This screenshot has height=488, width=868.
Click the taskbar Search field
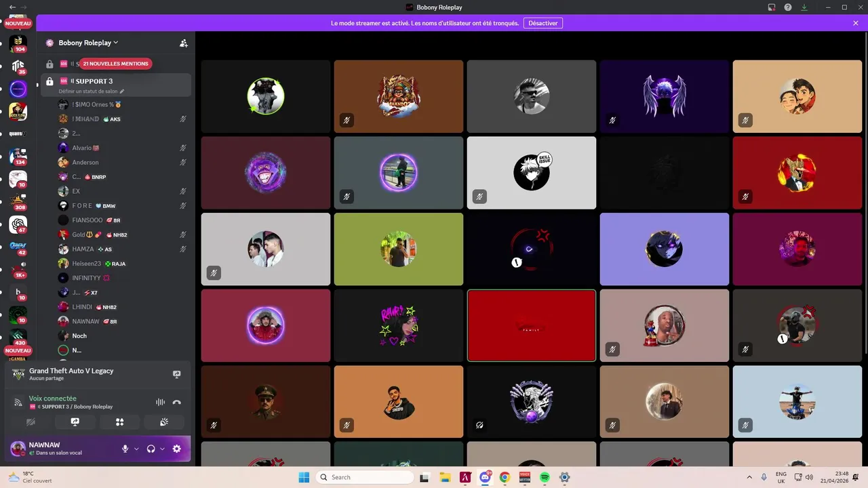coord(365,477)
